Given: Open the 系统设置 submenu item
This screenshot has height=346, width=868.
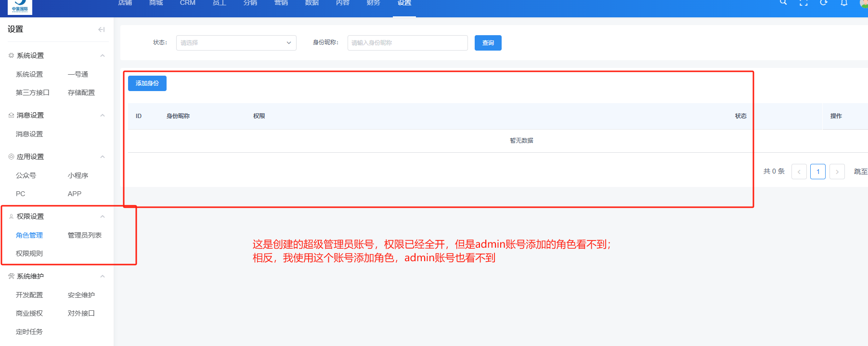Looking at the screenshot, I should [x=29, y=74].
